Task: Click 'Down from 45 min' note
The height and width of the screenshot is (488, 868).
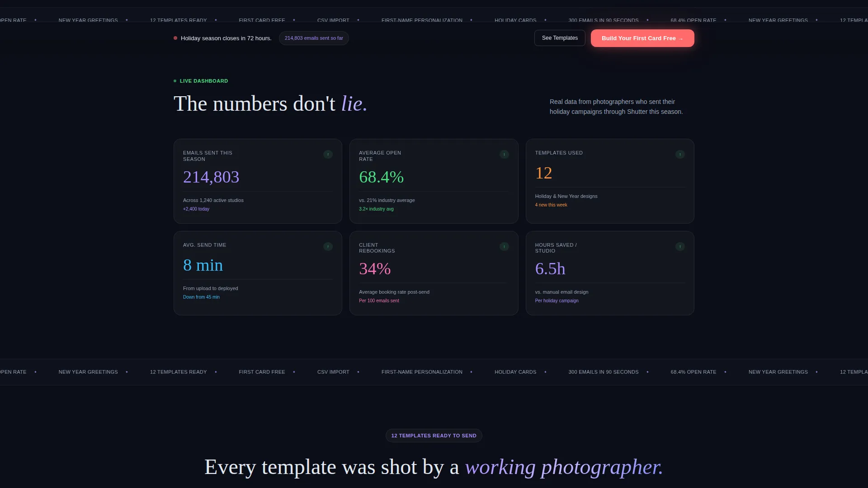Action: (x=201, y=297)
